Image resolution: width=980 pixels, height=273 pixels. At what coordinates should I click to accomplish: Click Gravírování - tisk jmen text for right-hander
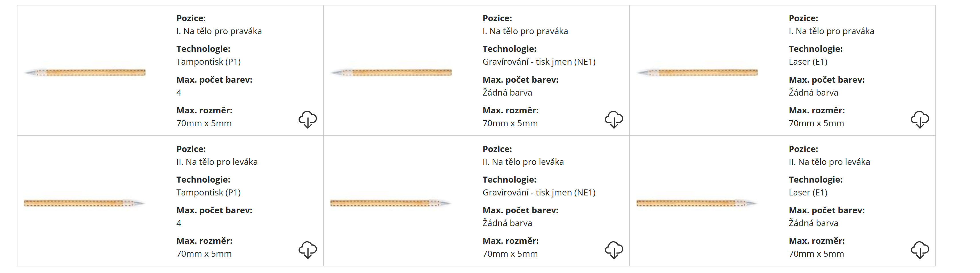[x=539, y=62]
